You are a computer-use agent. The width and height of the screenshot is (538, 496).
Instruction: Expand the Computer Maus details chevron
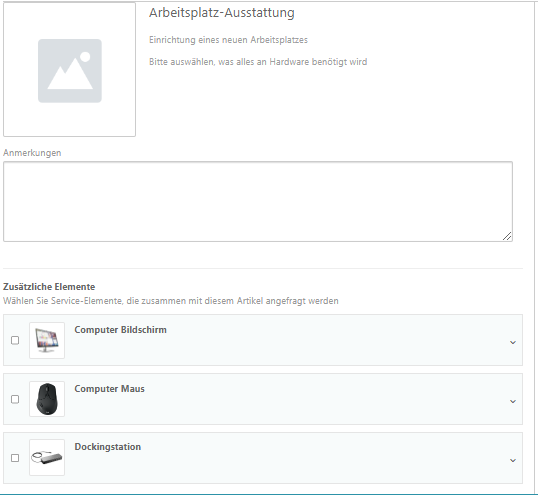coord(513,401)
